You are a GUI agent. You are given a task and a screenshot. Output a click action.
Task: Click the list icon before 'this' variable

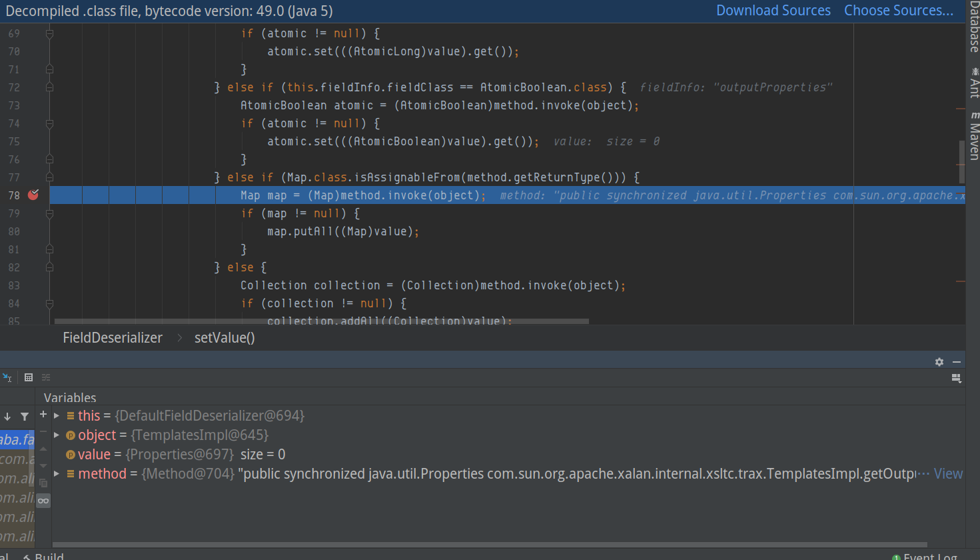tap(71, 416)
